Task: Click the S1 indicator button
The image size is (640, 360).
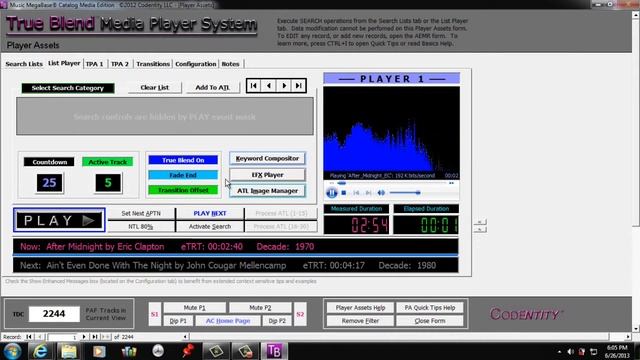Action: [155, 314]
